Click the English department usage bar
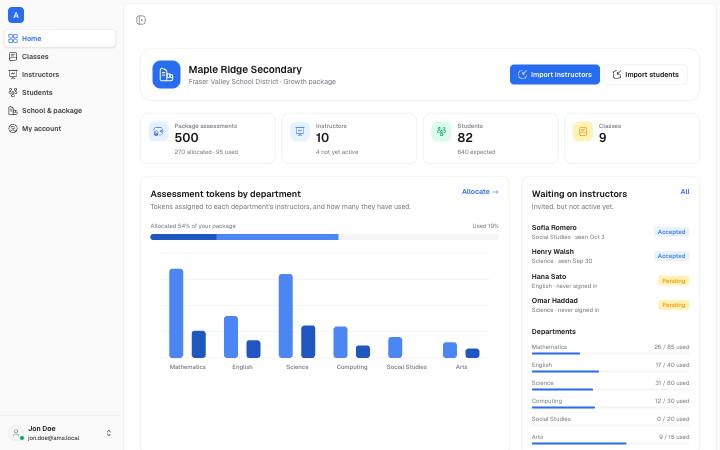This screenshot has height=450, width=720. (610, 371)
